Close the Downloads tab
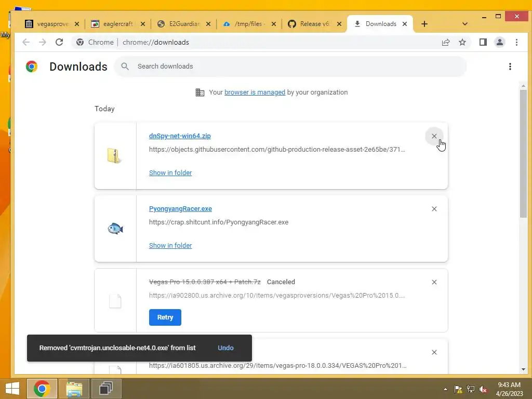 coord(404,24)
